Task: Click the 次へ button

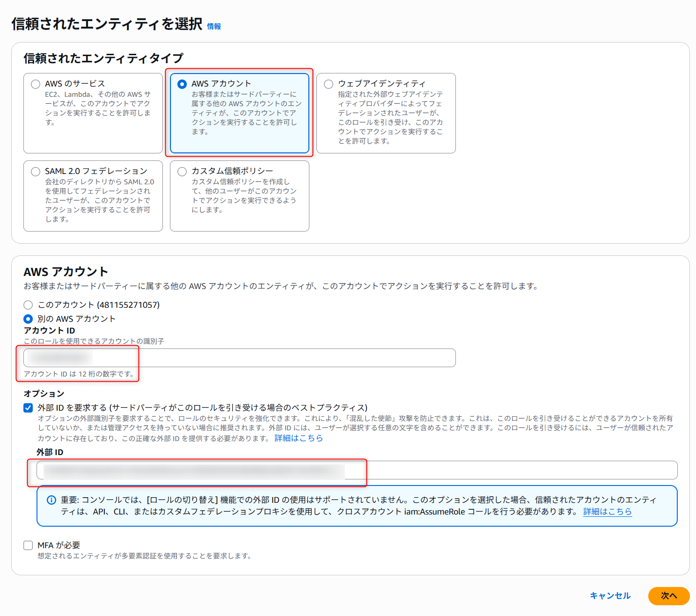Action: click(669, 596)
